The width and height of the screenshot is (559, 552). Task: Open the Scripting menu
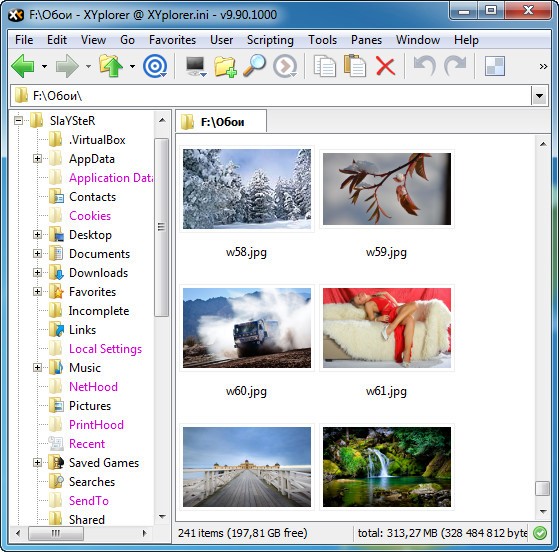pos(270,40)
